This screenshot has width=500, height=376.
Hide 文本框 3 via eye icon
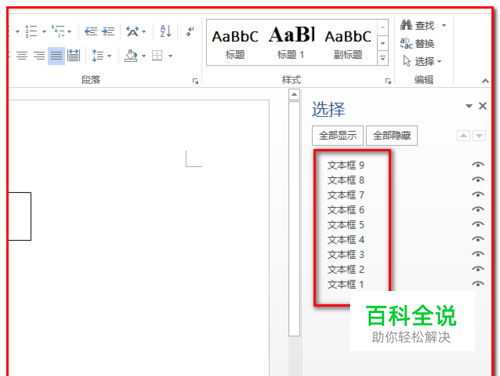[x=478, y=254]
